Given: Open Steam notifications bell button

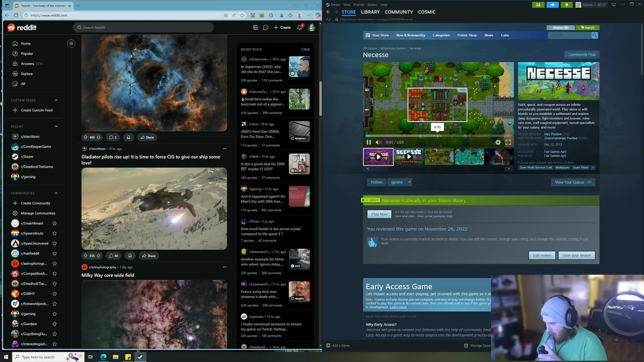Looking at the screenshot, I should click(x=567, y=5).
